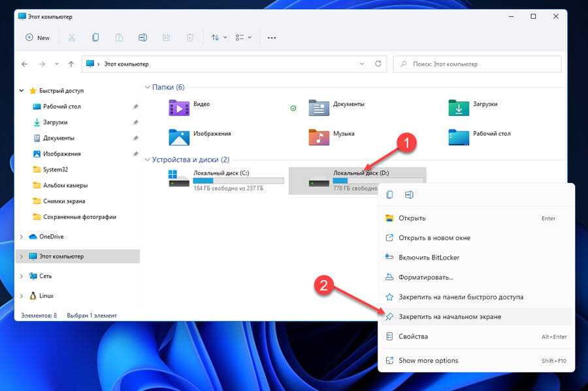Click the Rename icon in toolbar
This screenshot has height=391, width=588.
coord(142,37)
